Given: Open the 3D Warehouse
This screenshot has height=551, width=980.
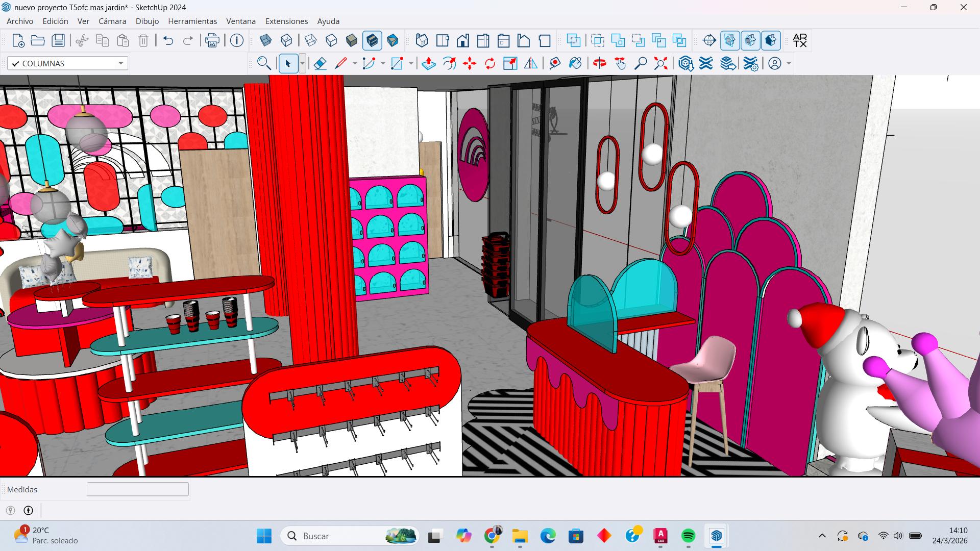Looking at the screenshot, I should 686,63.
